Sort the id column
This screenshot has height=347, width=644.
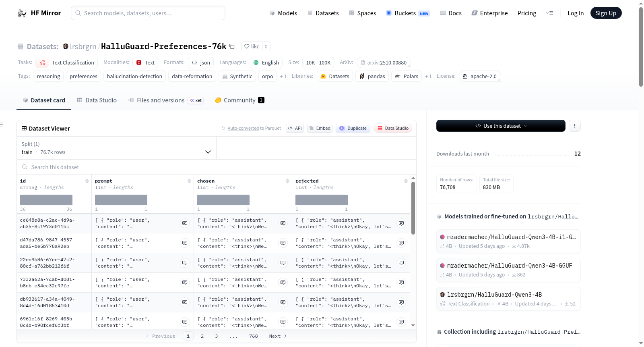pos(87,181)
